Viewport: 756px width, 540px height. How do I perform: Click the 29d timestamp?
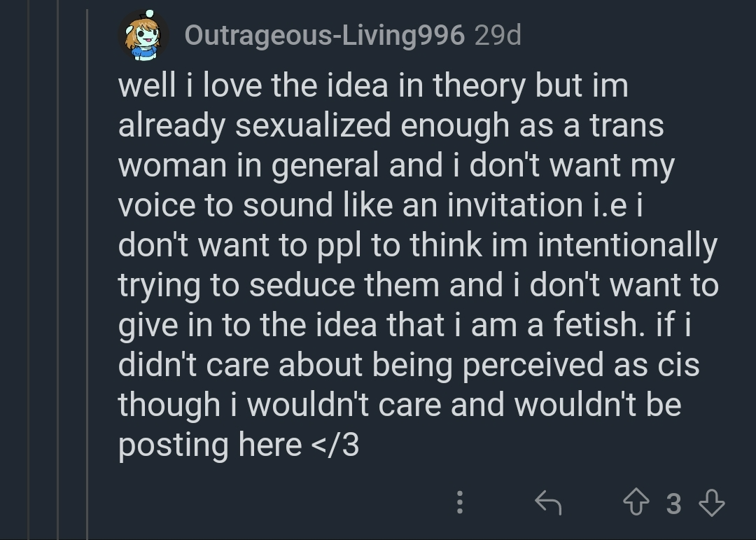498,35
